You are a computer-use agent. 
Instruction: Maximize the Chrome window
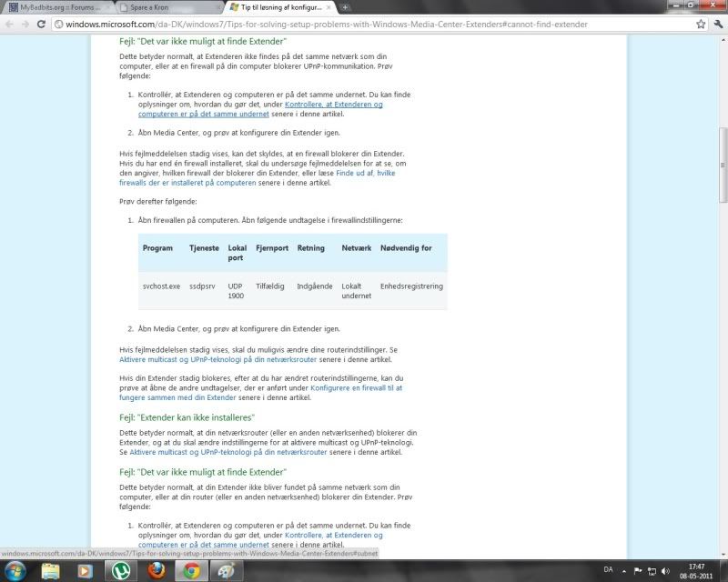(x=691, y=5)
